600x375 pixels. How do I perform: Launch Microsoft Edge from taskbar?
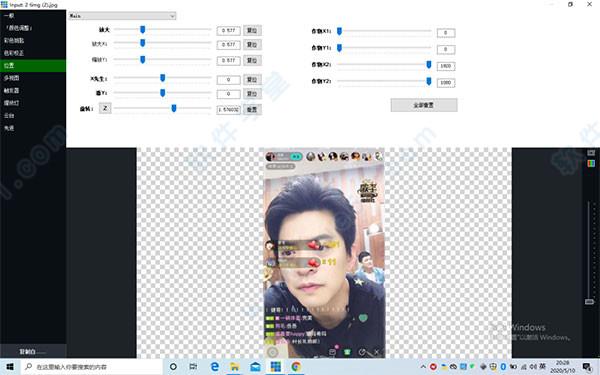[215, 367]
